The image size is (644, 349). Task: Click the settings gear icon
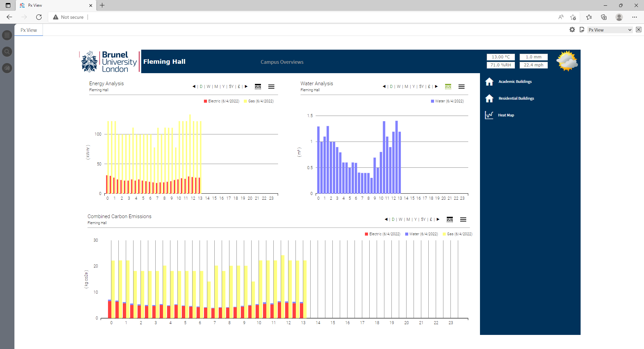click(x=572, y=30)
